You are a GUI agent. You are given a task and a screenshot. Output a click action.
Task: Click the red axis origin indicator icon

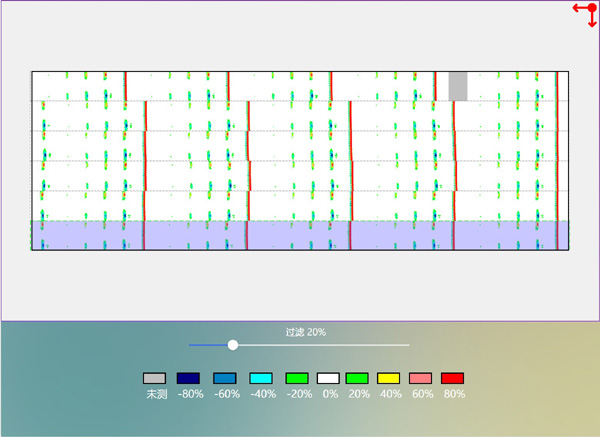click(x=585, y=15)
